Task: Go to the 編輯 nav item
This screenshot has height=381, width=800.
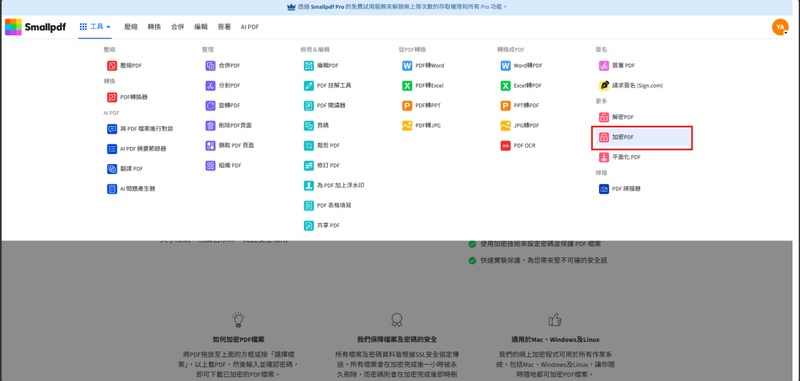Action: 201,27
